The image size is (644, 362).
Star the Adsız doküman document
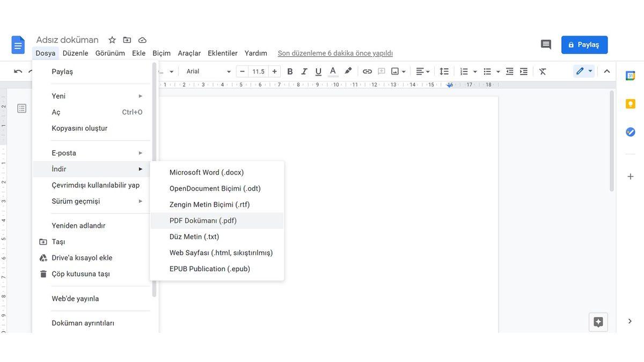pyautogui.click(x=112, y=40)
